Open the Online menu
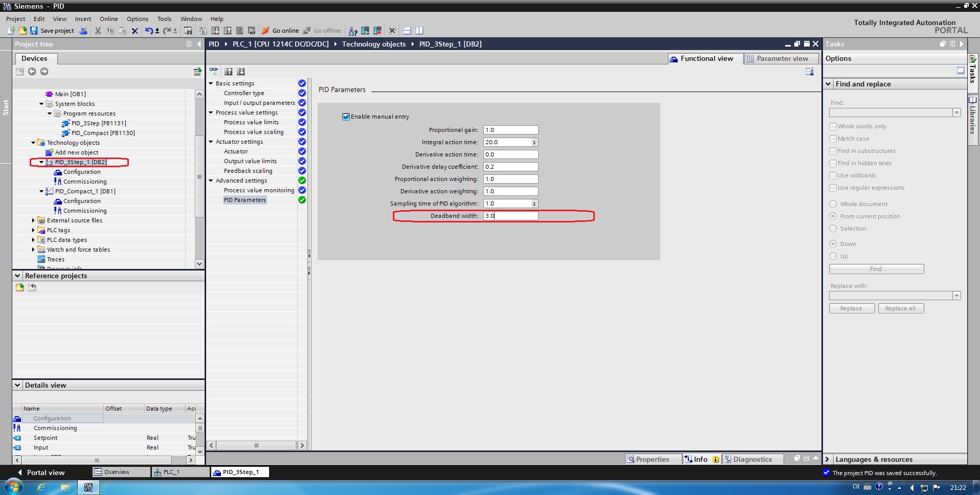The image size is (980, 495). tap(108, 19)
